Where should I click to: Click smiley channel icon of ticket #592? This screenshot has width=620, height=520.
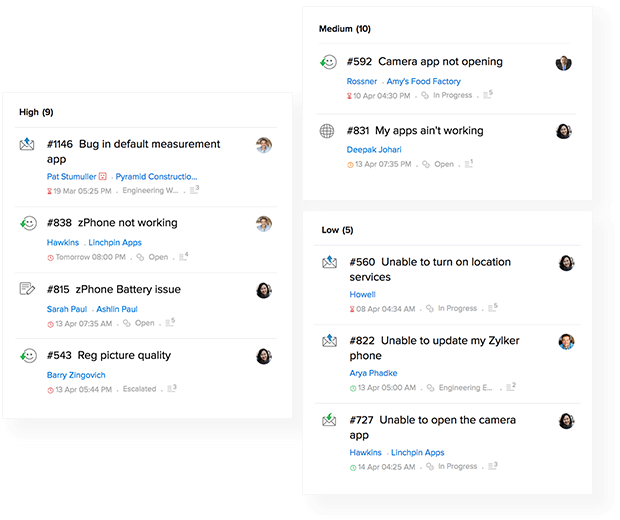pos(328,62)
